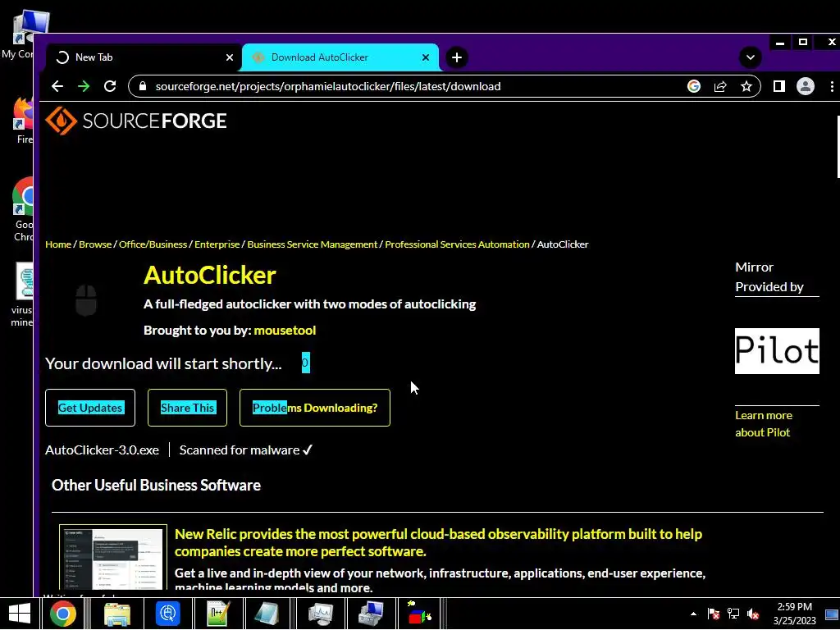The width and height of the screenshot is (840, 630).
Task: Select the Download AutoClicker tab
Action: 340,57
